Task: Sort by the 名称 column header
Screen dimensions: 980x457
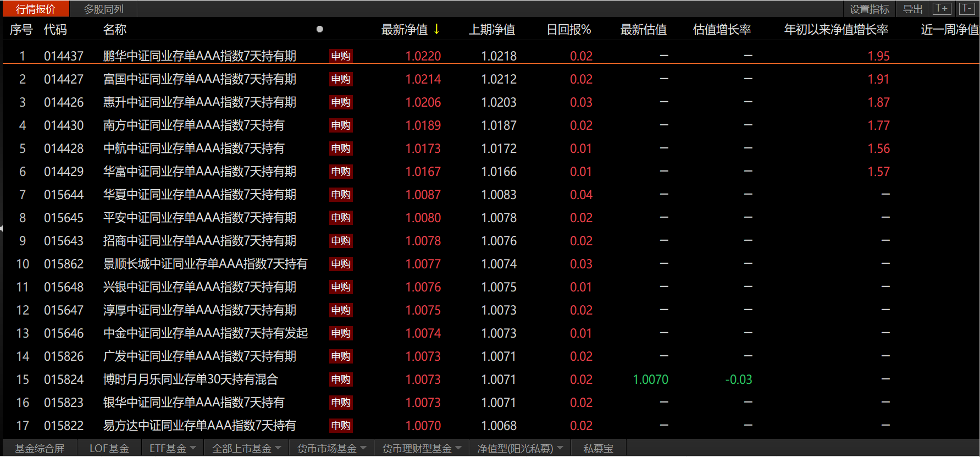Action: coord(115,30)
